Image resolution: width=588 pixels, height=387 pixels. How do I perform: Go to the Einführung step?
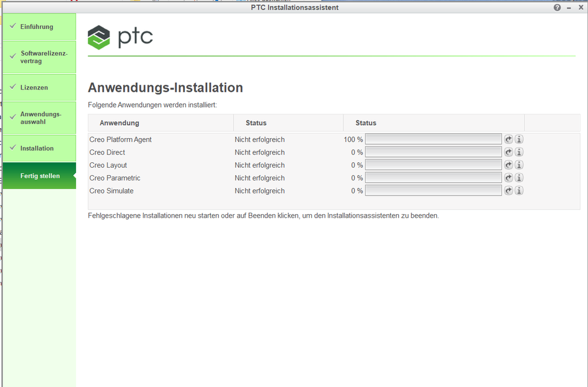point(39,26)
